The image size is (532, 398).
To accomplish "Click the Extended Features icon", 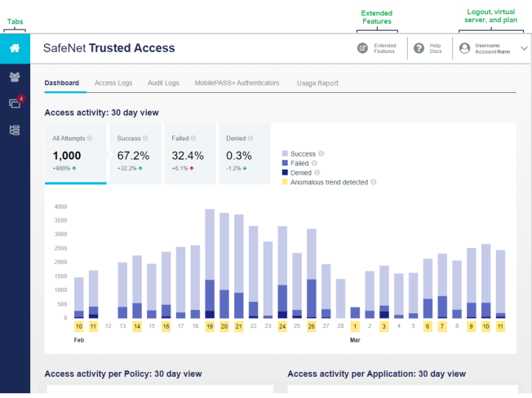I will [x=362, y=48].
